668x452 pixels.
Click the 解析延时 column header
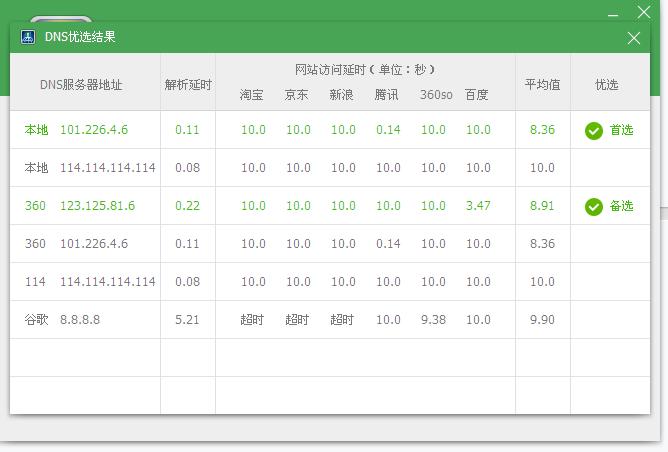pyautogui.click(x=188, y=84)
